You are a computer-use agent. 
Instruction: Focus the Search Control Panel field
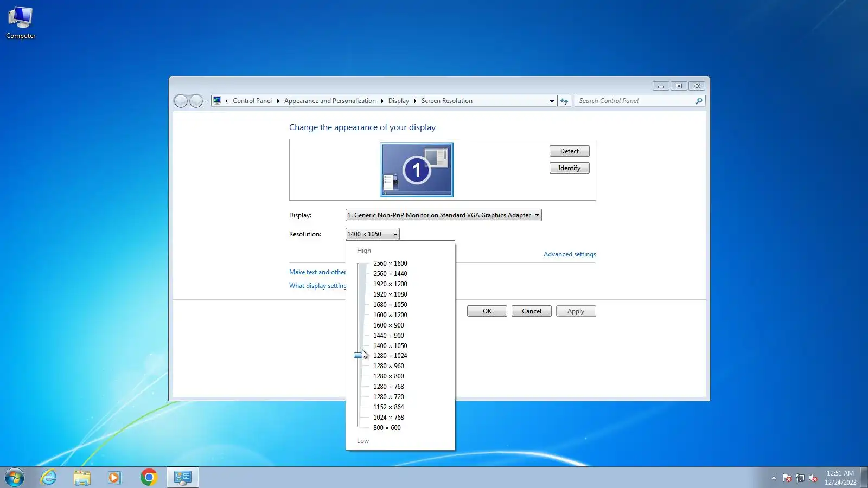pos(635,101)
